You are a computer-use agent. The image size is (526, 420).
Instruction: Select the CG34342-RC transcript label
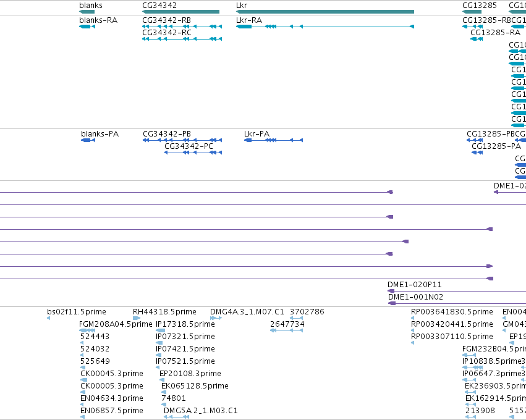pos(167,33)
